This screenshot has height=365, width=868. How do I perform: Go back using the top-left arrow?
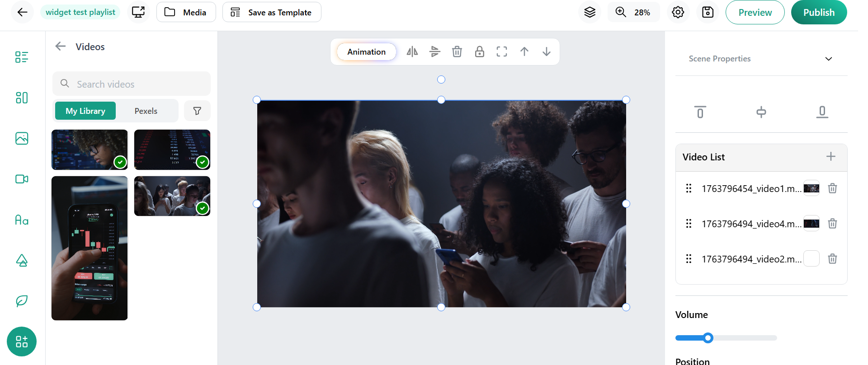pyautogui.click(x=22, y=12)
